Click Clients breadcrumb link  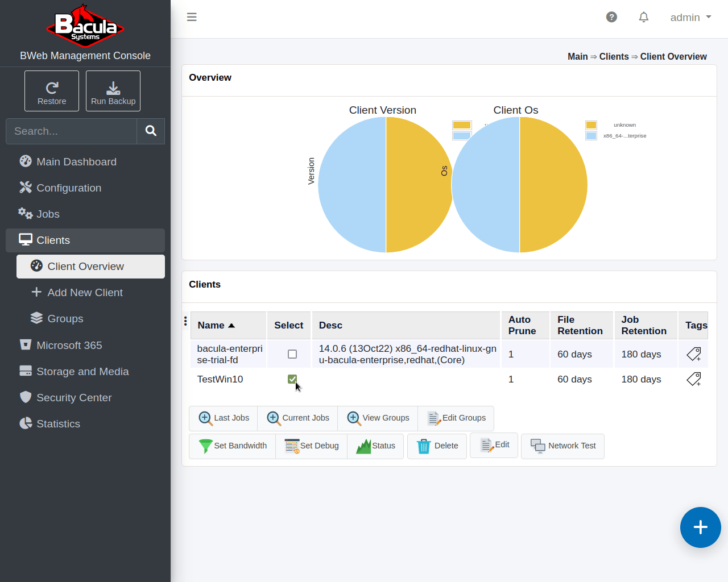coord(614,56)
